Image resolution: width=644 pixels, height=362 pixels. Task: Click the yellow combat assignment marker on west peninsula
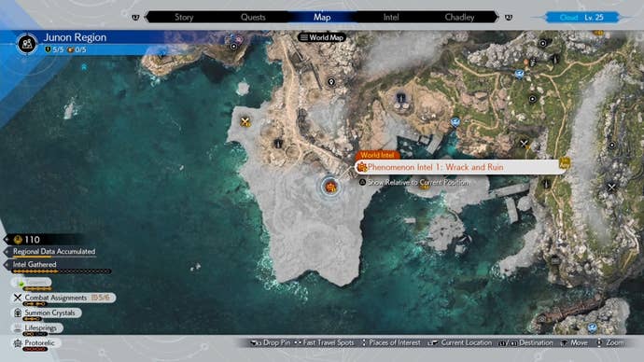[245, 122]
